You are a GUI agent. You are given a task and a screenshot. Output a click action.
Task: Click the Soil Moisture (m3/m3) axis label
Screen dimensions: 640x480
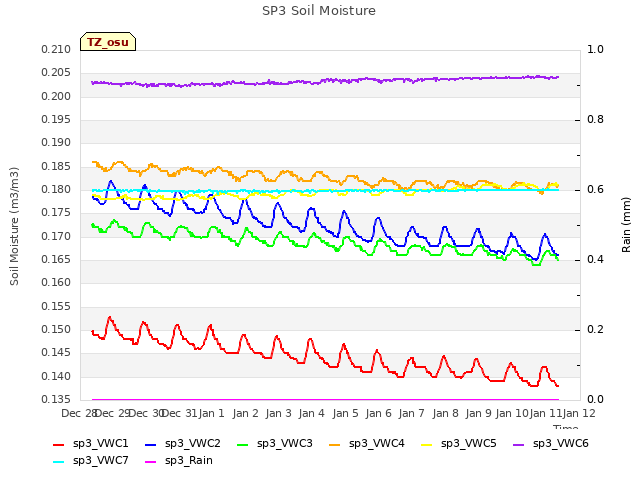point(14,226)
